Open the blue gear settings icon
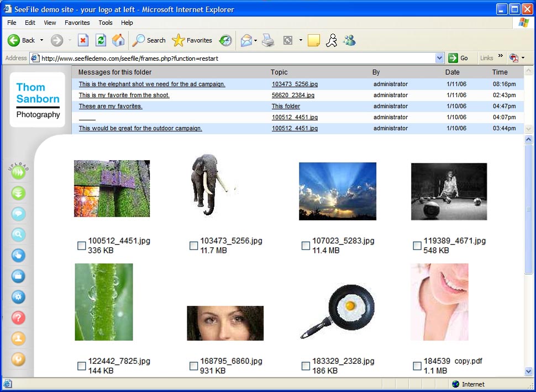The image size is (536, 392). click(19, 297)
